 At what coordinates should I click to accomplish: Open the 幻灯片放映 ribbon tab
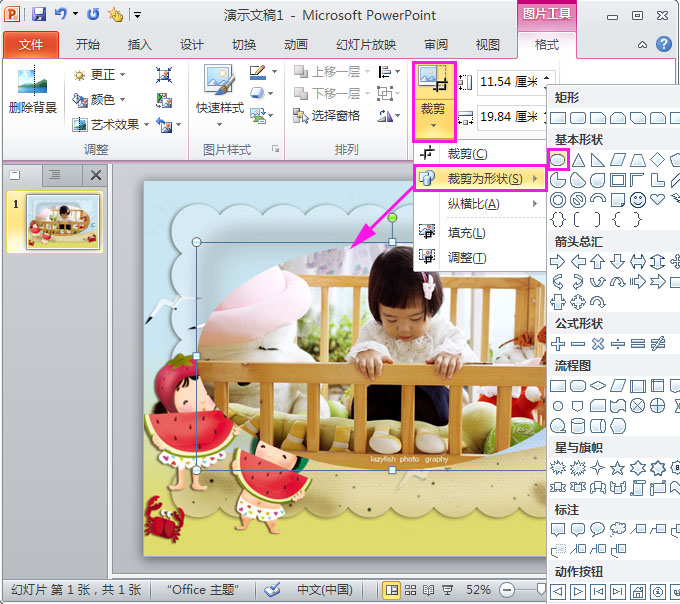pos(366,44)
